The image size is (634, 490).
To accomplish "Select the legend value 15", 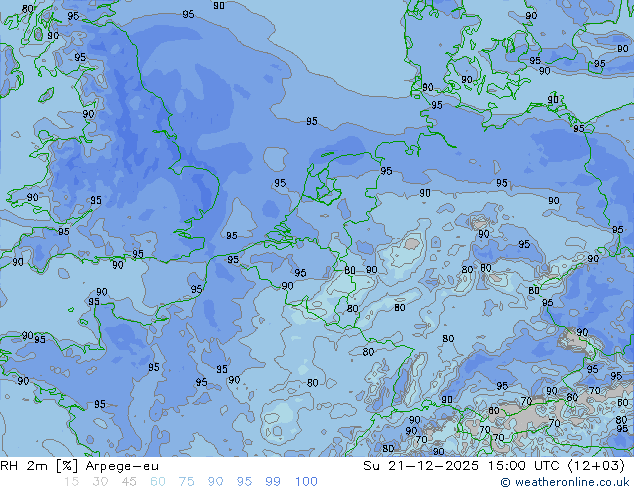I will click(71, 482).
